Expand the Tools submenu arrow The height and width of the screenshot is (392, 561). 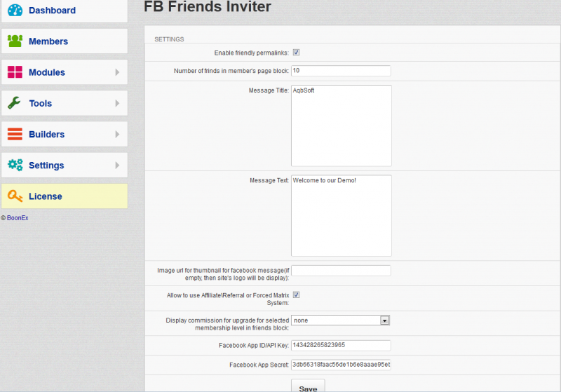(117, 103)
